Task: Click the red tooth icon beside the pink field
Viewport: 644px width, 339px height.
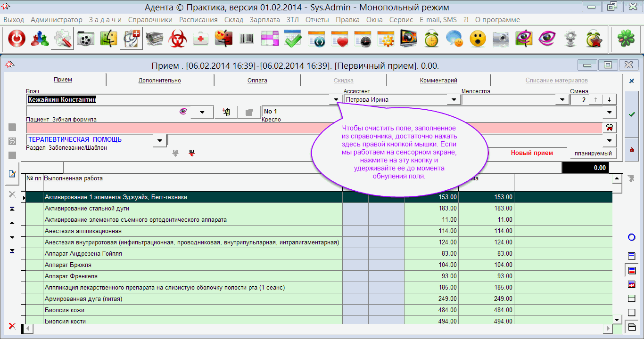Action: click(609, 128)
